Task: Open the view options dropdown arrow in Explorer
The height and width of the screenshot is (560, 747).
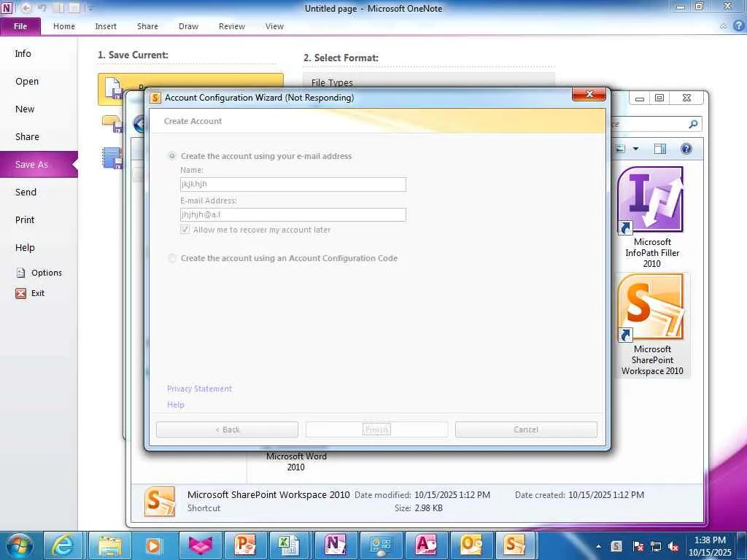Action: [635, 149]
